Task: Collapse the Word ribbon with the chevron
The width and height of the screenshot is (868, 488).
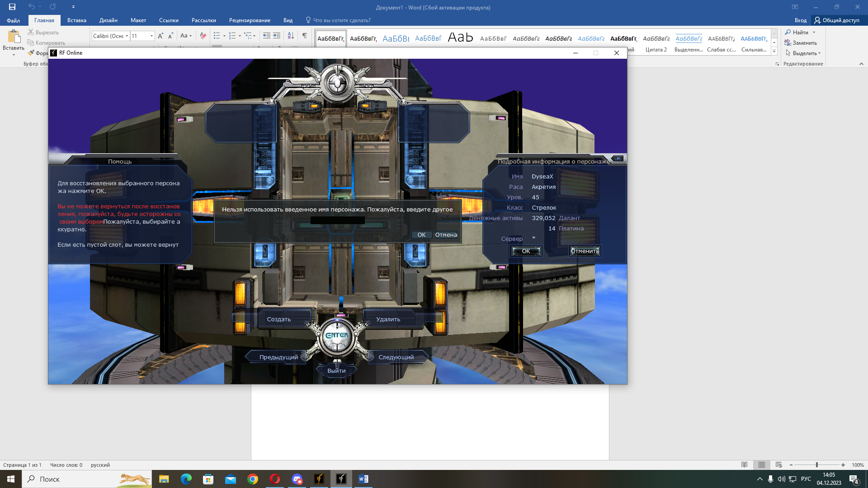Action: (861, 64)
